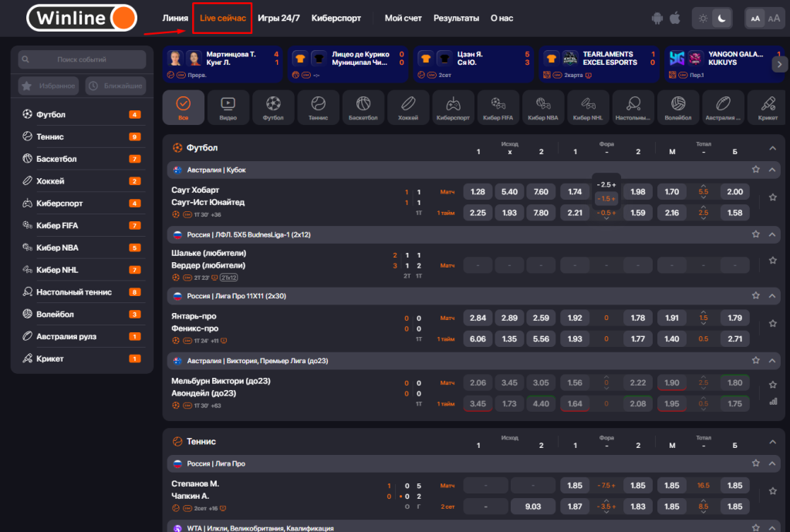Pick odds 9.03 in Степанов М. second set

[533, 507]
